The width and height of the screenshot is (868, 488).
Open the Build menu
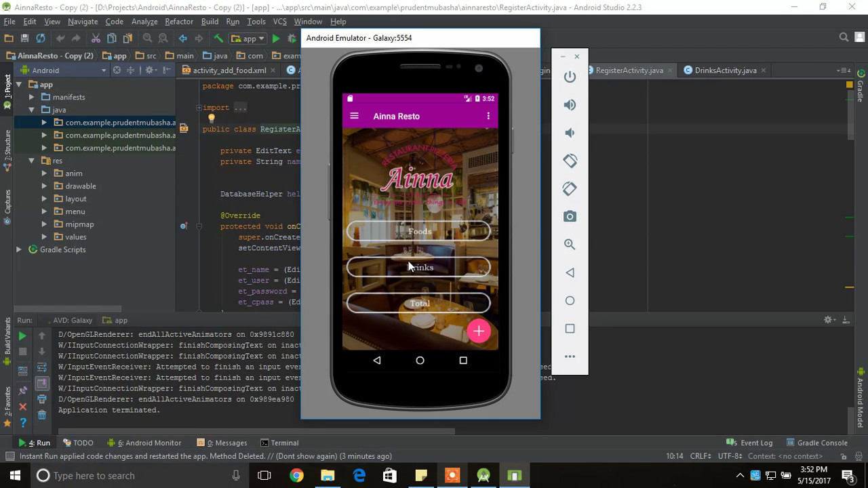[210, 22]
